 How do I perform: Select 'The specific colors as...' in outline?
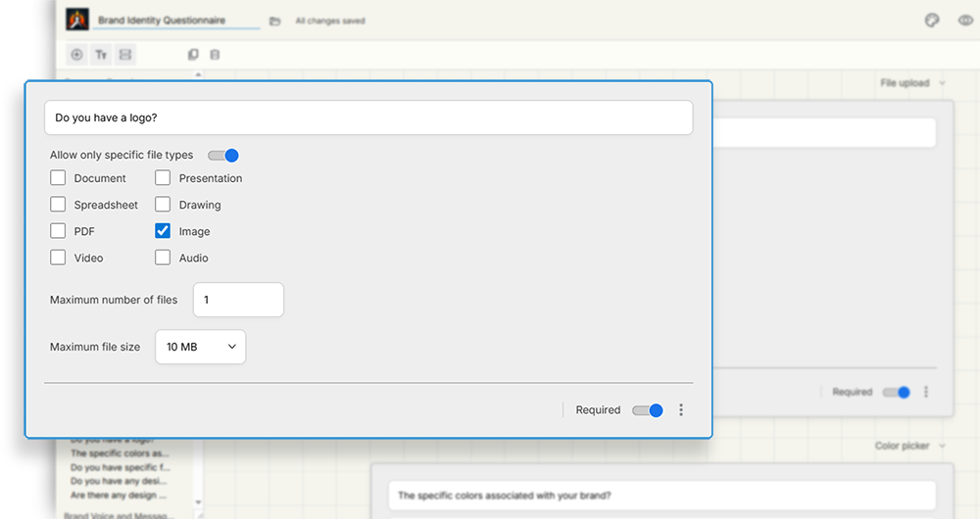pos(120,453)
